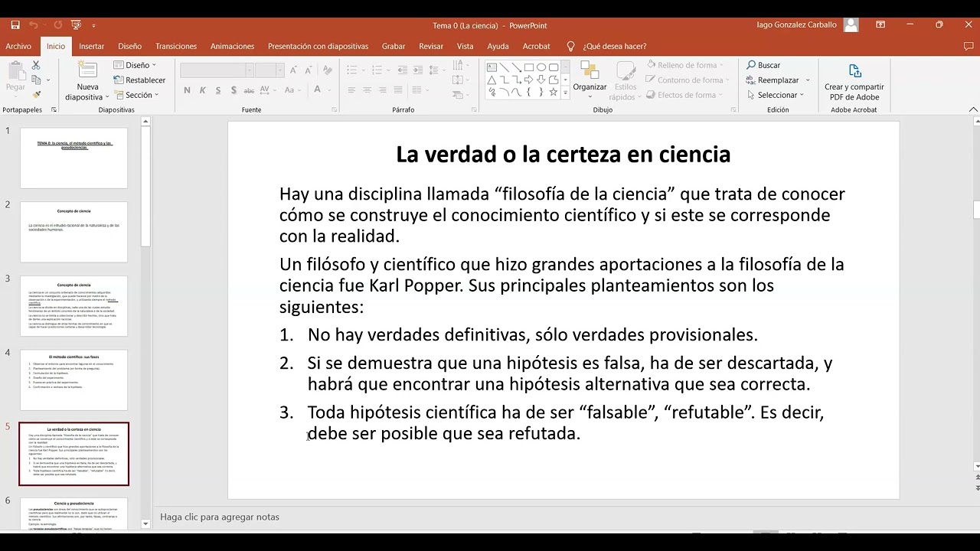This screenshot has width=980, height=551.
Task: Open the Seleccionar dropdown
Action: (x=776, y=95)
